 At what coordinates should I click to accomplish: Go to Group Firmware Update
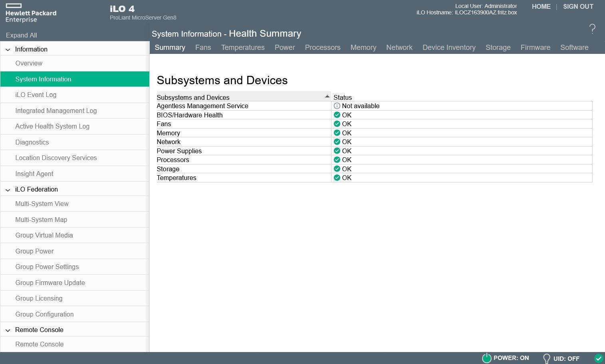75,283
